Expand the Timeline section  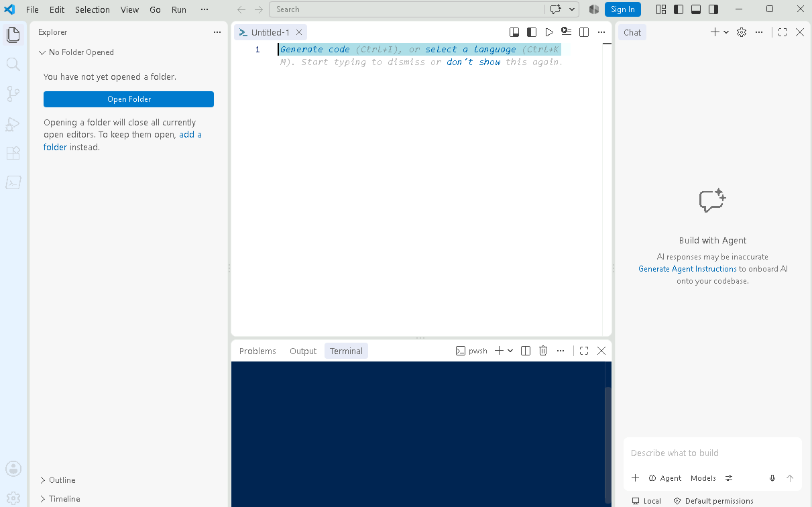[x=129, y=499]
